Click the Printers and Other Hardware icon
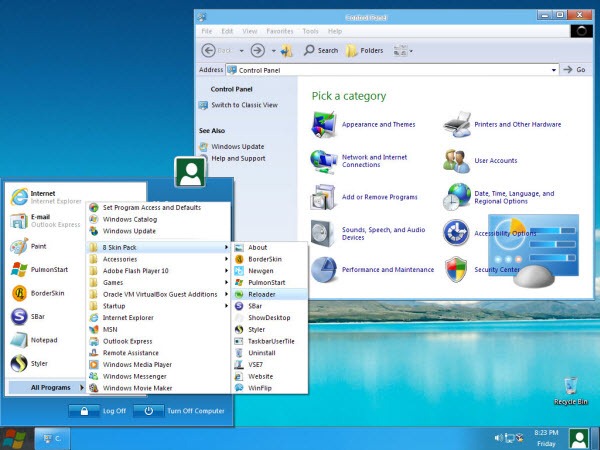600x450 pixels. pyautogui.click(x=457, y=124)
